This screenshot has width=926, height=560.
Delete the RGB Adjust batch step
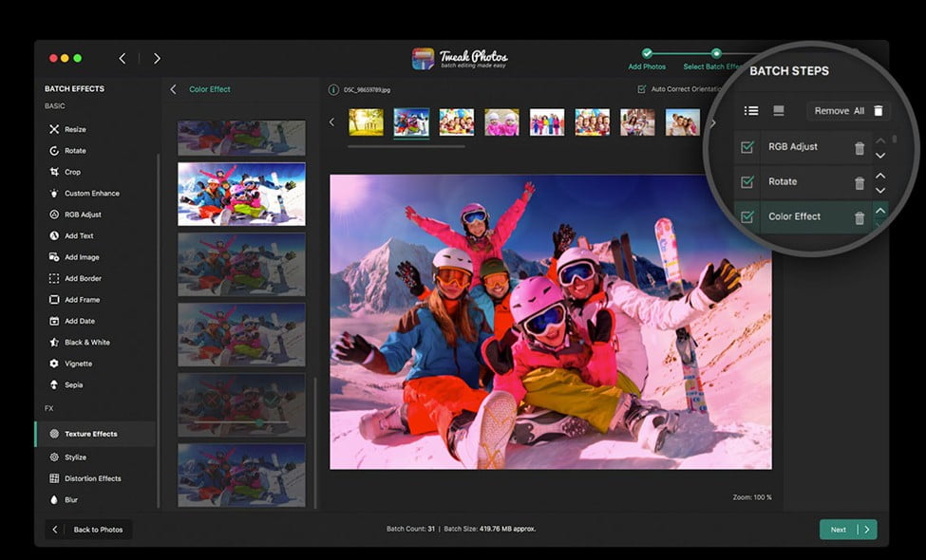tap(860, 148)
